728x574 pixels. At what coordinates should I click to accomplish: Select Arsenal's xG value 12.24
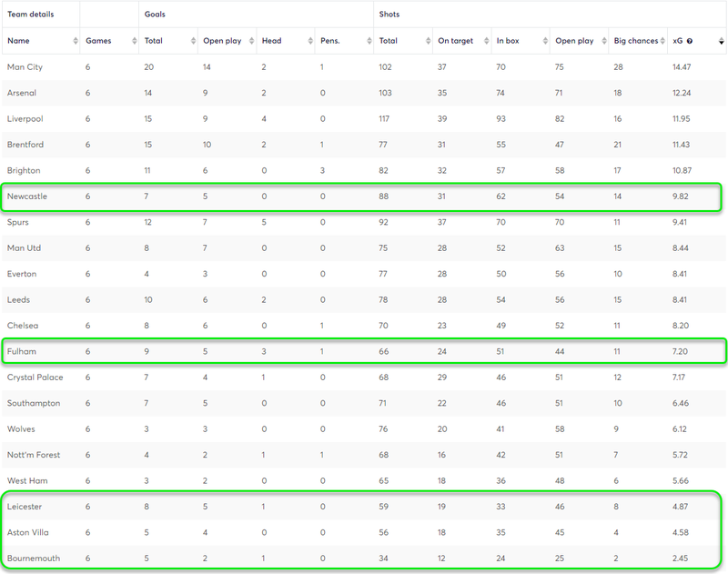[x=682, y=93]
